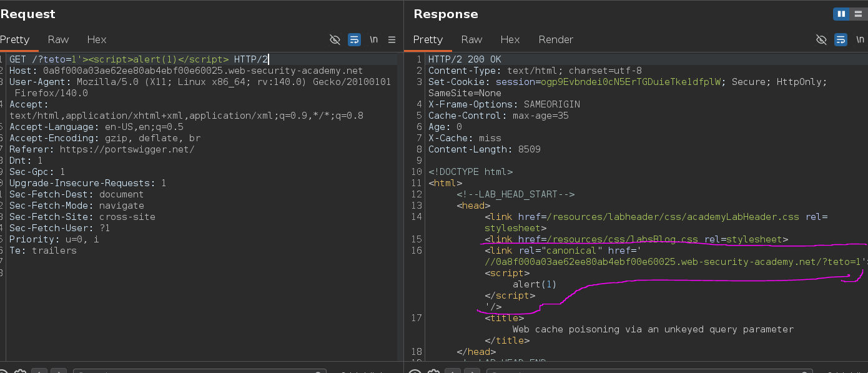Click the Sec-Gpc header line
868x373 pixels.
tap(37, 172)
